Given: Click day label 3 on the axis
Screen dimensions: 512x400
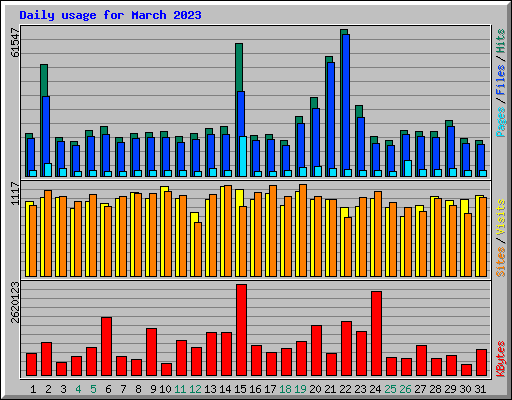Looking at the screenshot, I should [x=63, y=389].
